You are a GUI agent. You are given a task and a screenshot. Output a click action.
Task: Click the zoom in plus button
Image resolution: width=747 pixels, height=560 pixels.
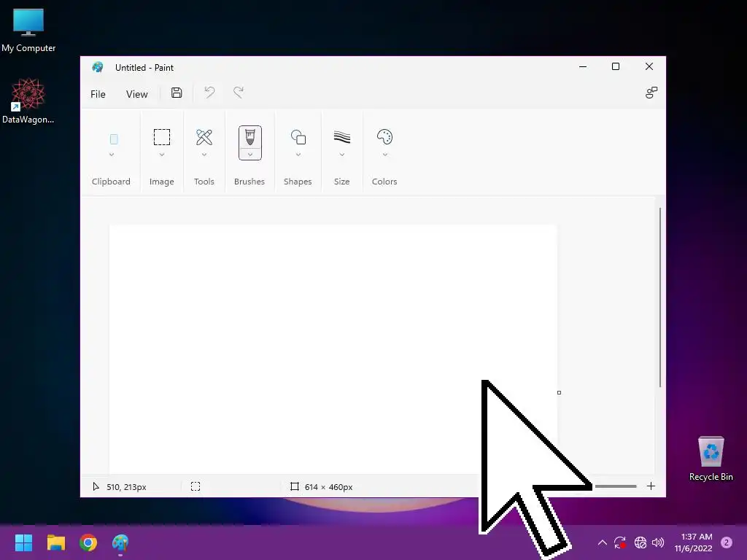[x=651, y=486]
